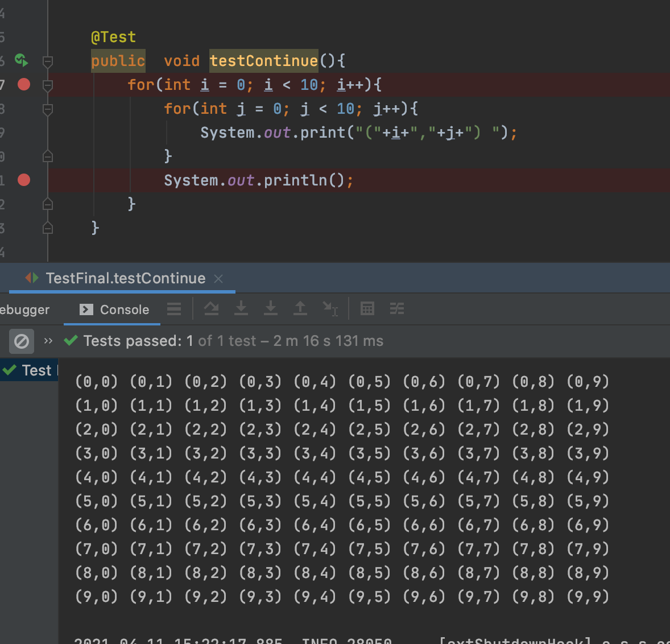Close the TestFinal.testContinue debug tab
Viewport: 670px width, 644px height.
(x=218, y=279)
